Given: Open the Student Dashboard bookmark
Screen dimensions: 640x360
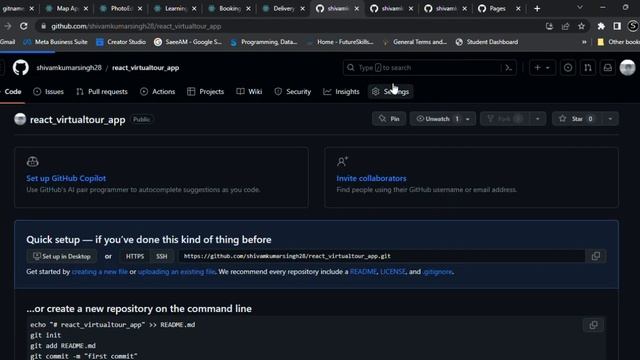Looking at the screenshot, I should pyautogui.click(x=487, y=42).
